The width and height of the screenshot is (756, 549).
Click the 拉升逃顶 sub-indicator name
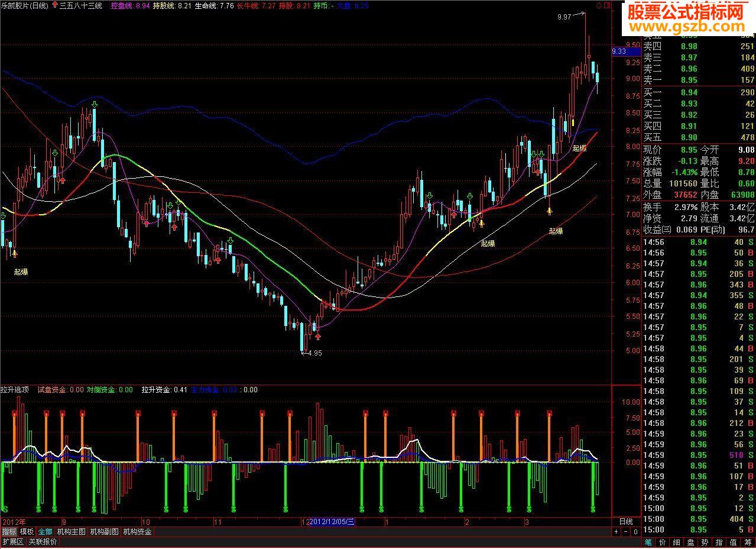click(15, 390)
